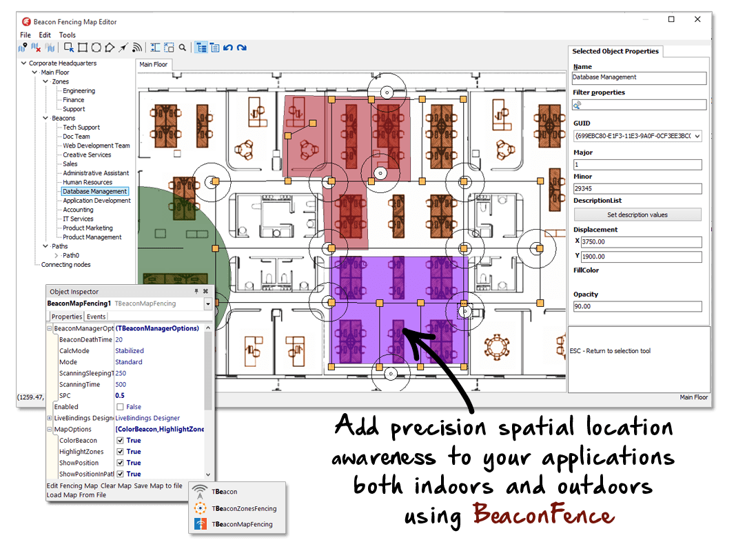
Task: Toggle the Enabled False checkbox
Action: click(120, 407)
